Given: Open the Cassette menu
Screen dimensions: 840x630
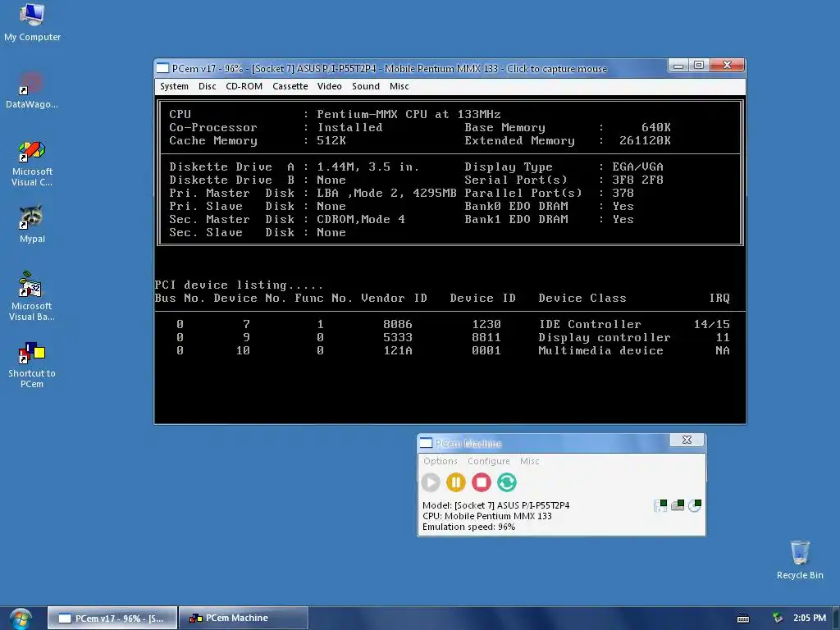Looking at the screenshot, I should [x=290, y=86].
